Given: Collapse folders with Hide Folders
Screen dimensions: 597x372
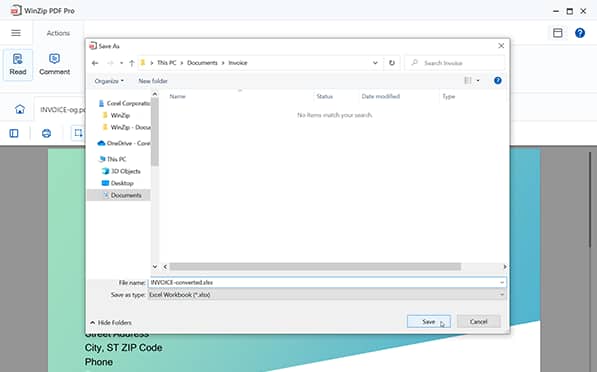Looking at the screenshot, I should tap(111, 323).
